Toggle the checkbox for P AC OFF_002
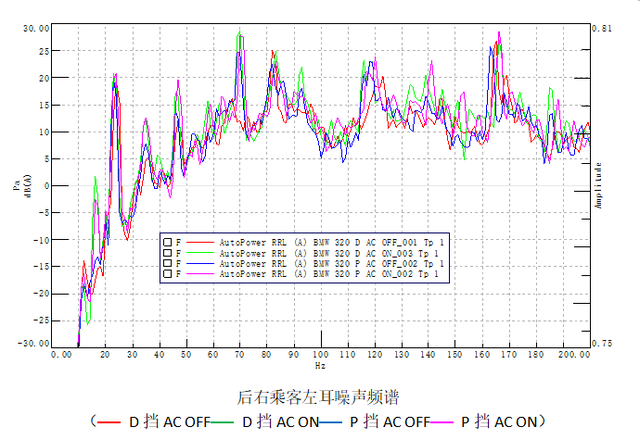The height and width of the screenshot is (440, 640). (166, 263)
